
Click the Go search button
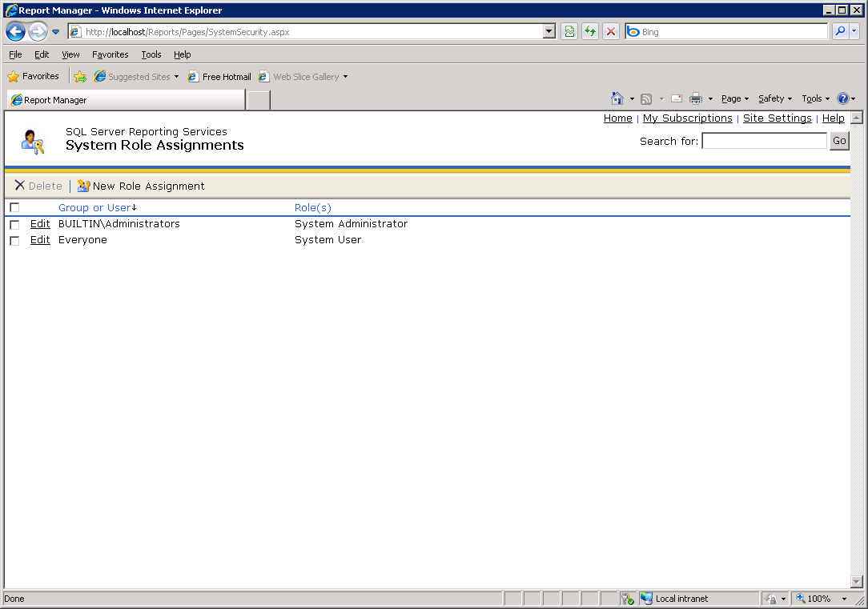point(839,141)
